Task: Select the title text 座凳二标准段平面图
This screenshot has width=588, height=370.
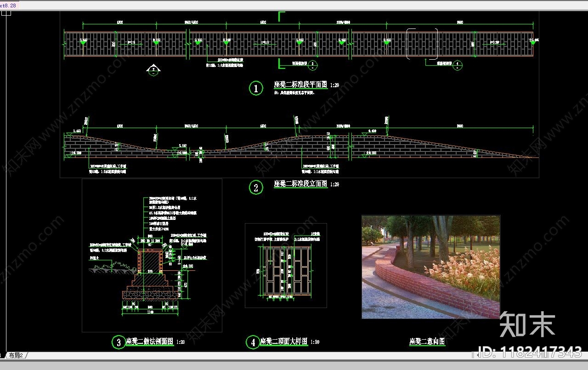Action: (300, 85)
